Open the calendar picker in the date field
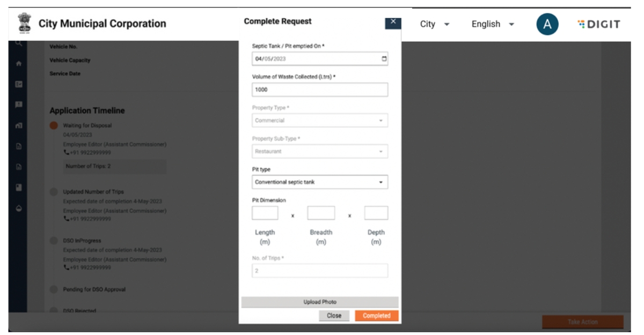 tap(384, 59)
